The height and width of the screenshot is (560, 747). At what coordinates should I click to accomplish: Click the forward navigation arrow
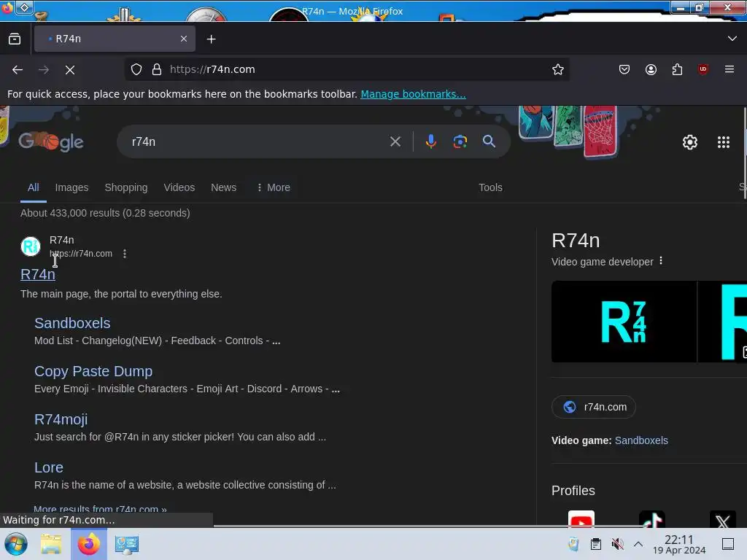click(x=44, y=69)
